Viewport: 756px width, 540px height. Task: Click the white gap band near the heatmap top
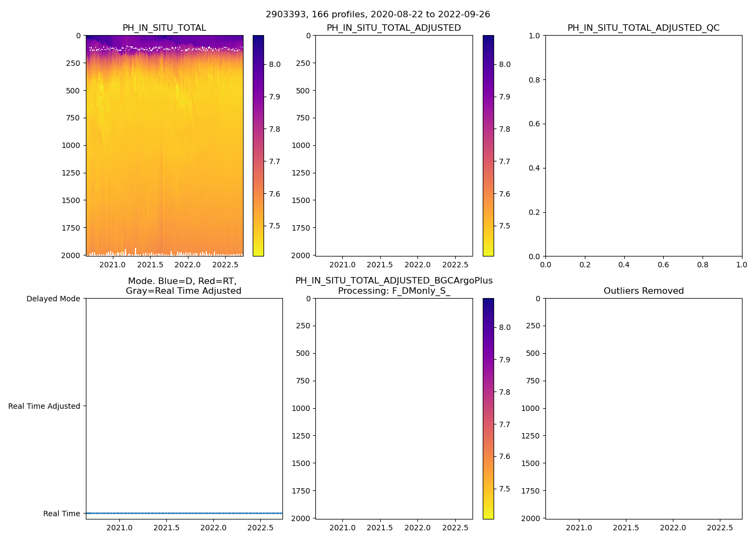pos(162,49)
